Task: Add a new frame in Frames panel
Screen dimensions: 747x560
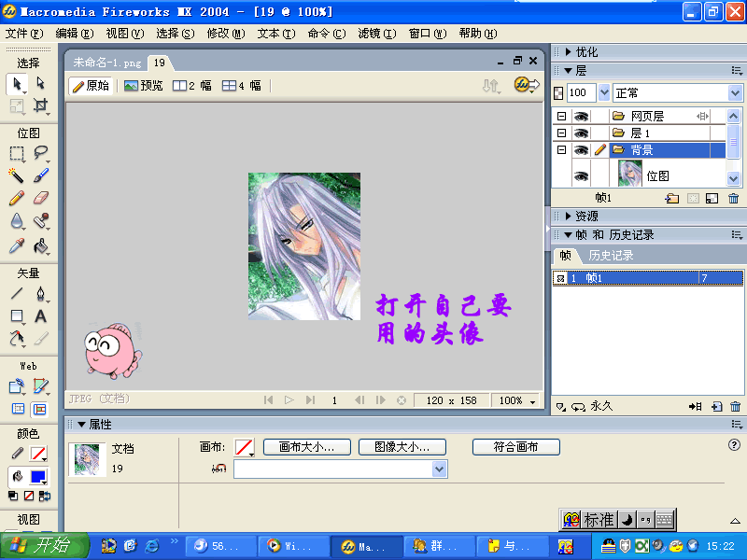Action: pyautogui.click(x=716, y=407)
